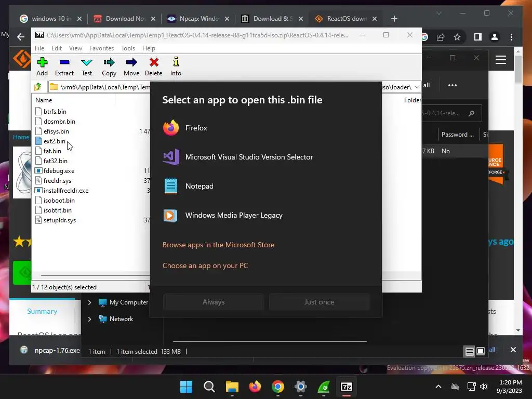This screenshot has height=399, width=532.
Task: Bookmark this page with the star icon
Action: [x=457, y=37]
